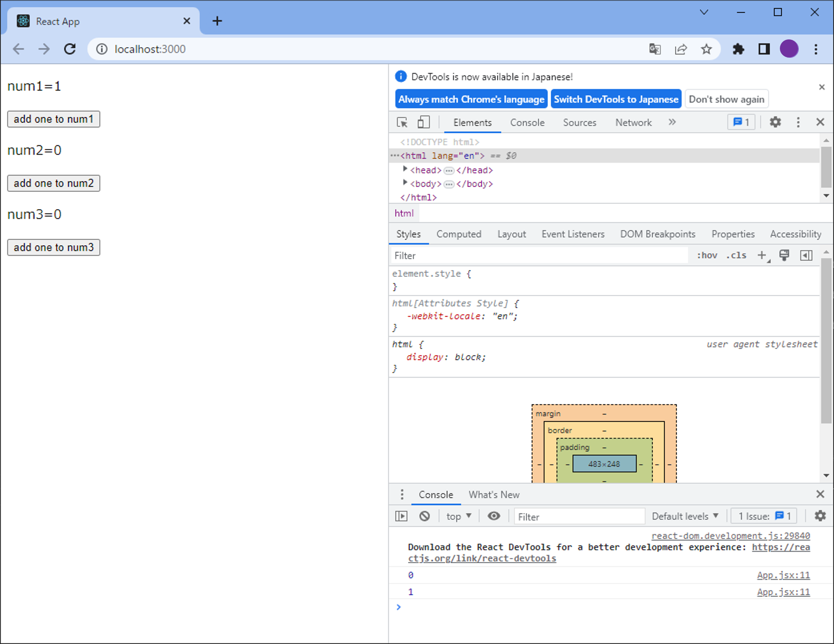Open DevTools settings gear
The width and height of the screenshot is (834, 644).
775,122
